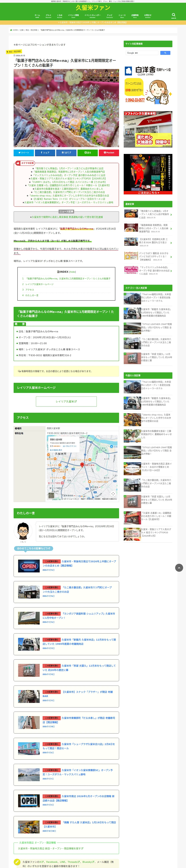This screenshot has height=868, width=186.
Task: Open related article 焼麺 すたん堂 久留米店 閉店
Action: coord(66,827)
